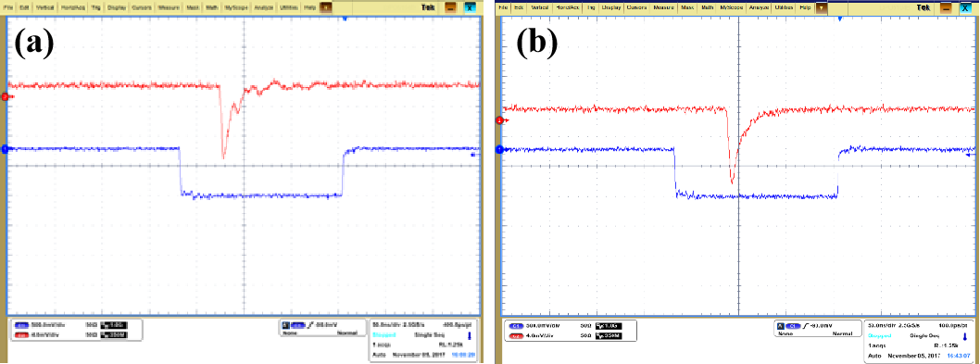The width and height of the screenshot is (980, 364).
Task: Open Display menu in scope (a)
Action: tap(117, 7)
